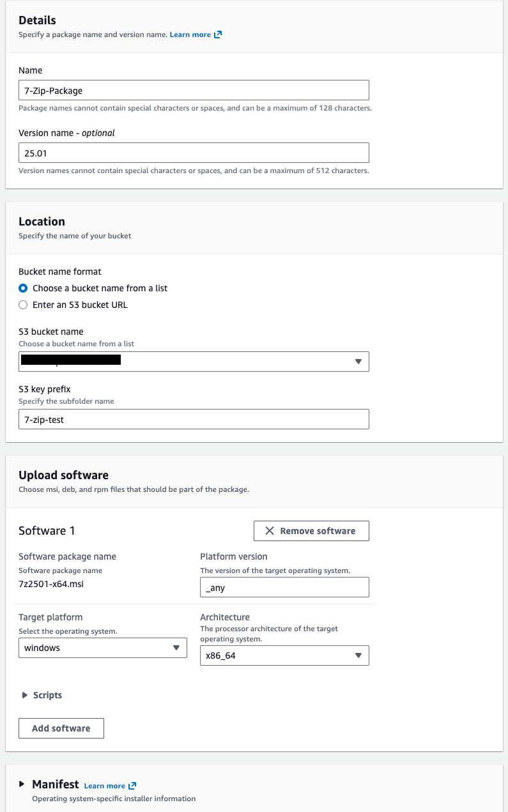This screenshot has height=812, width=508.
Task: Open Target platform dropdown showing windows
Action: click(102, 648)
